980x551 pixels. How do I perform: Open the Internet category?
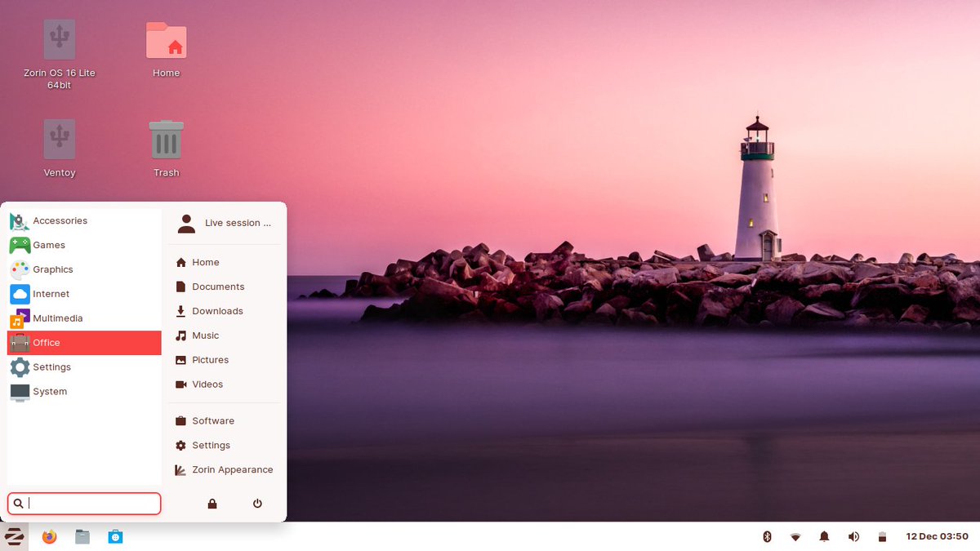(84, 294)
